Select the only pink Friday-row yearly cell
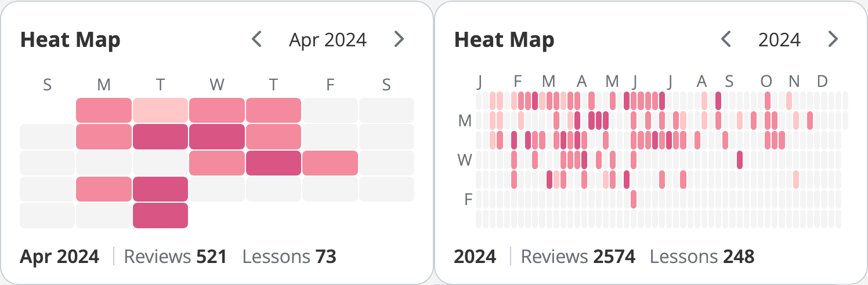 click(x=634, y=199)
